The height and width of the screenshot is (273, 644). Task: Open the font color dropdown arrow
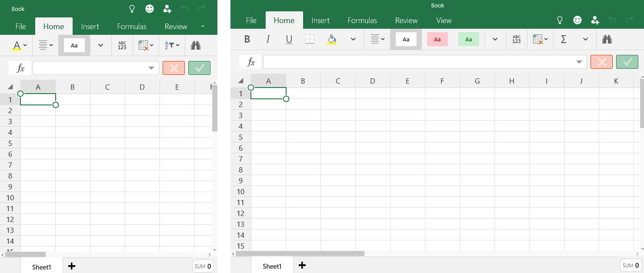click(x=25, y=45)
